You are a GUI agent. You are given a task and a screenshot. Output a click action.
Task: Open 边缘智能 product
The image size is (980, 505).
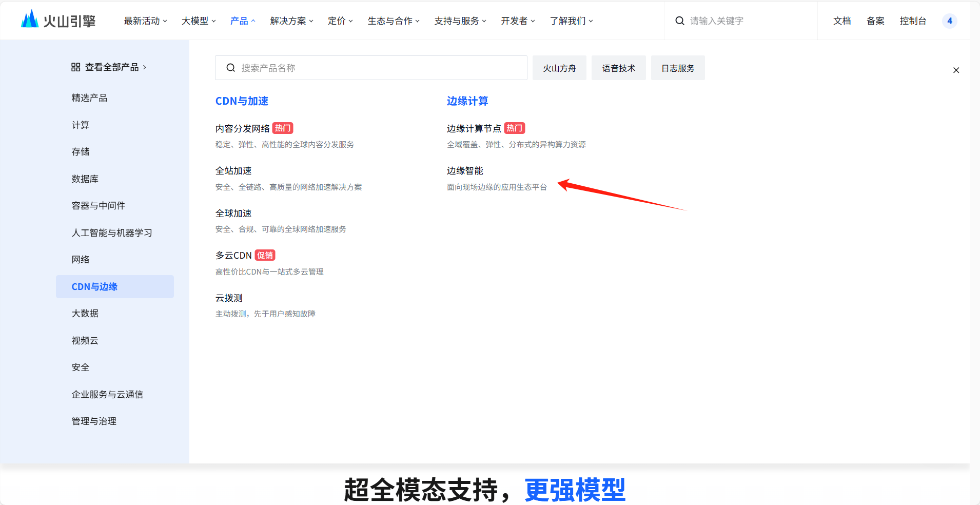pyautogui.click(x=465, y=171)
